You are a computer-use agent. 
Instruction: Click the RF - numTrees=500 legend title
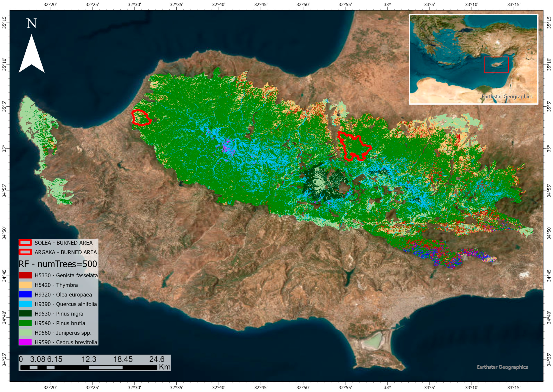58,264
